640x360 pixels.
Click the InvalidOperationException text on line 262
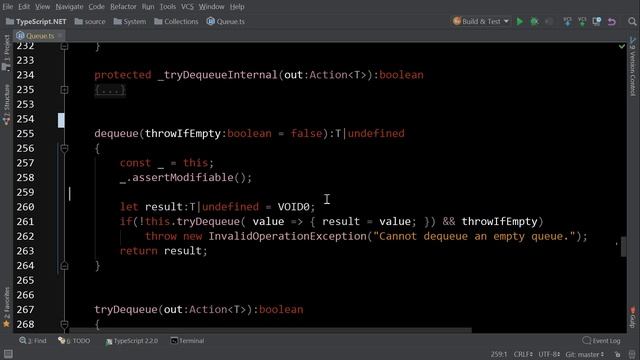(x=287, y=236)
